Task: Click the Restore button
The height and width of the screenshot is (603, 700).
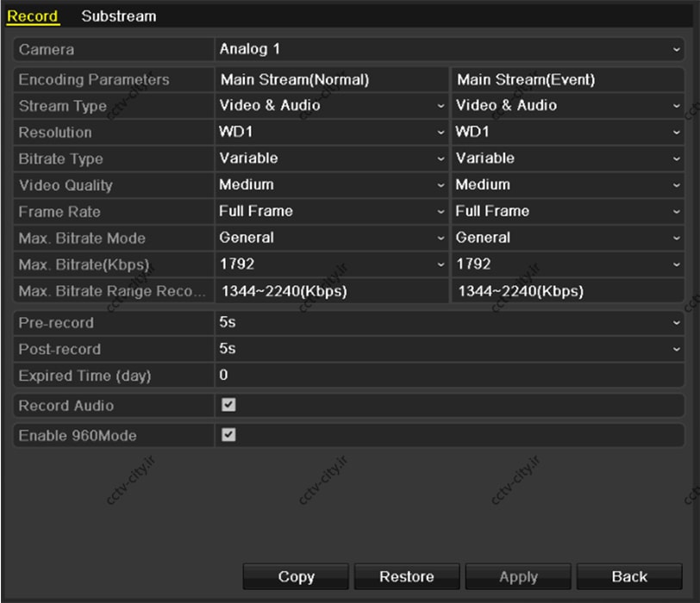Action: [407, 576]
